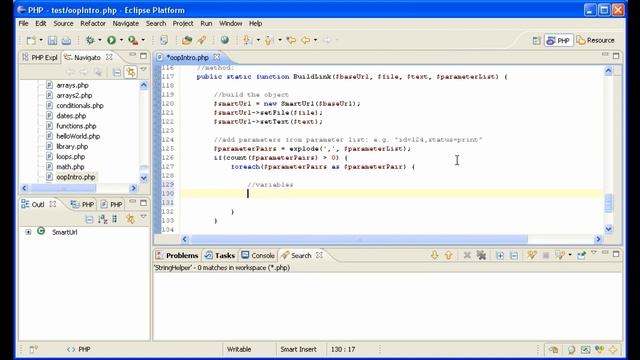Image resolution: width=640 pixels, height=360 pixels.
Task: Click the editor's horizontal scrollbar thumb
Action: tap(359, 239)
